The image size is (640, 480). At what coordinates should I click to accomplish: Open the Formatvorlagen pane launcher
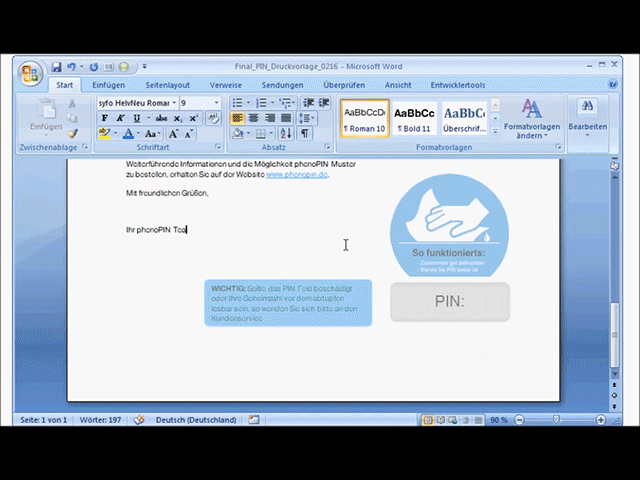558,147
